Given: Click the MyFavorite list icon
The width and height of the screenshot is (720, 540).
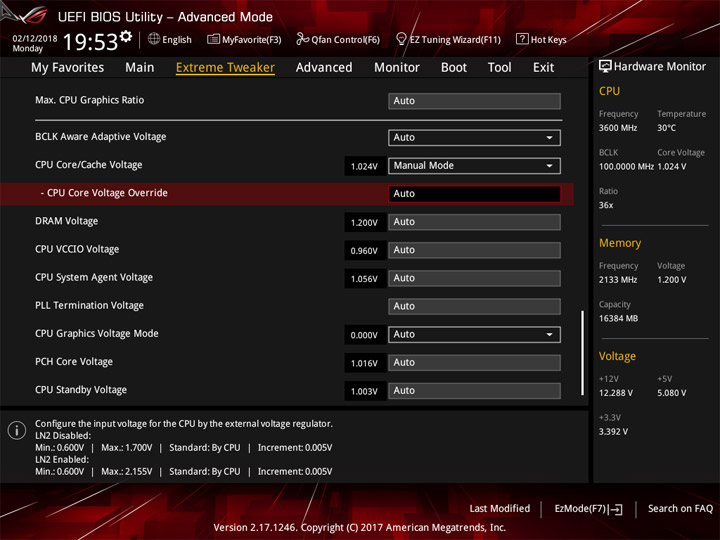Looking at the screenshot, I should coord(213,39).
